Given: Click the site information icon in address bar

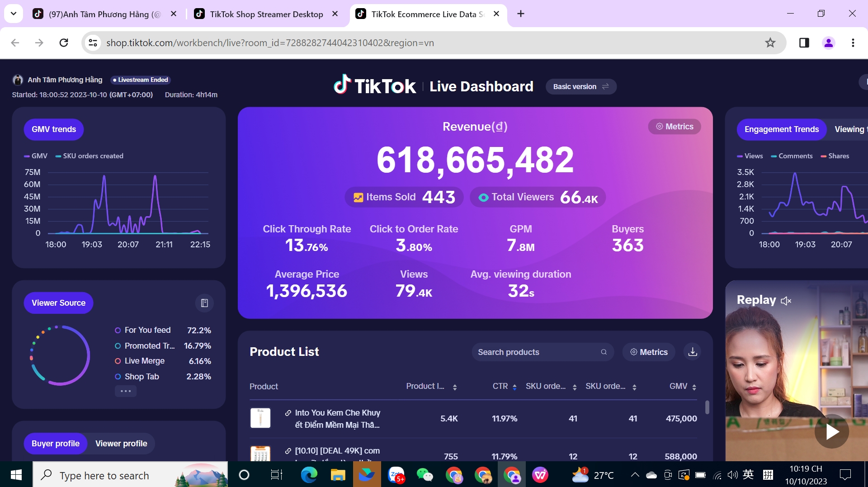Looking at the screenshot, I should click(93, 43).
